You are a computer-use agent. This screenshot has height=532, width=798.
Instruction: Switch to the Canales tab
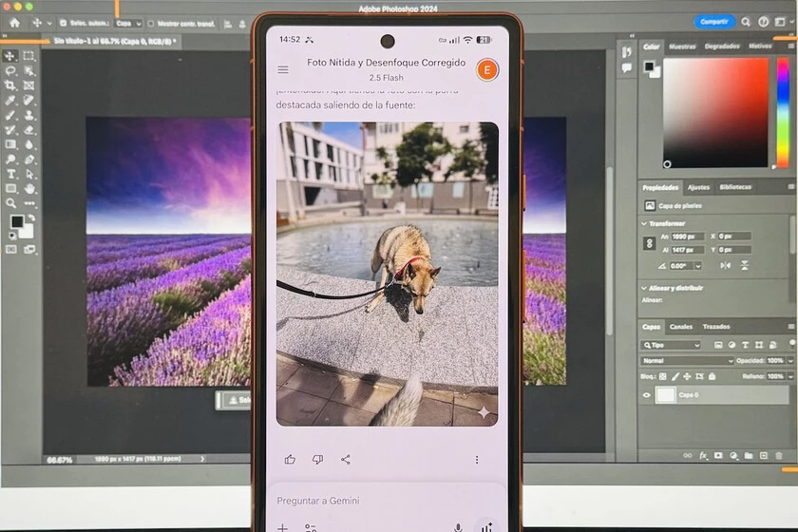click(681, 327)
